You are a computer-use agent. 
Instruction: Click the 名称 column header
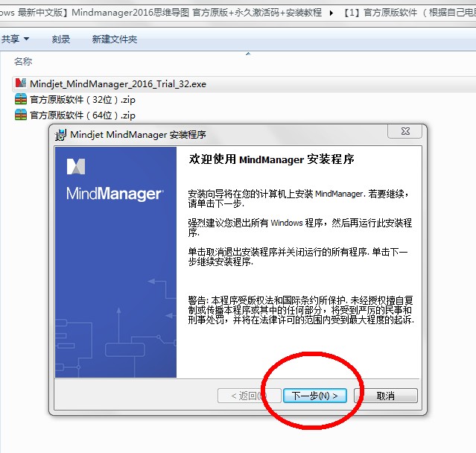23,62
